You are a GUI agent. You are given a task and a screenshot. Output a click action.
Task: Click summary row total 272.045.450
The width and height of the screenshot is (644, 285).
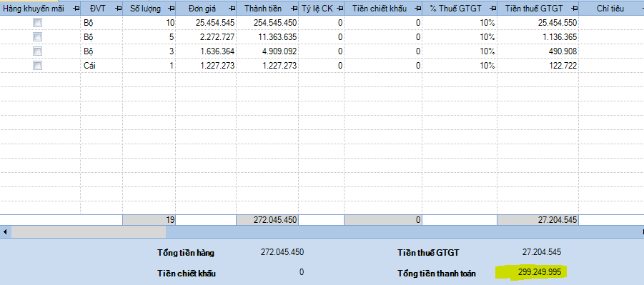pyautogui.click(x=267, y=220)
